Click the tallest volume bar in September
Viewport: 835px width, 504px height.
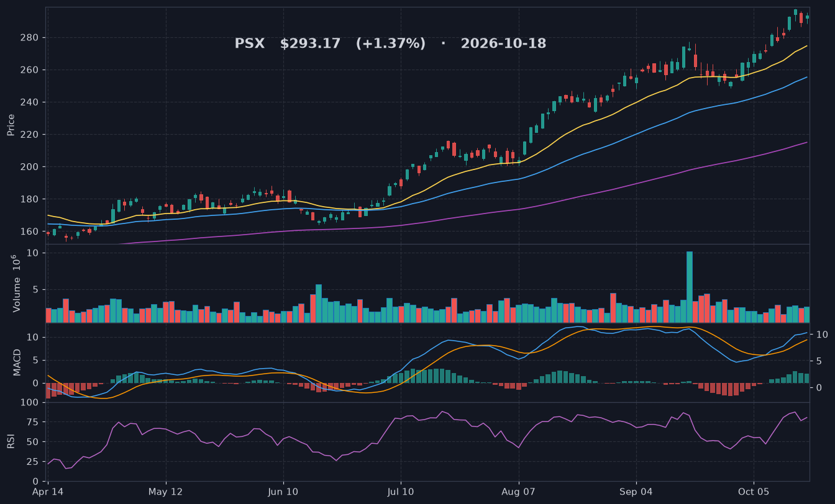tap(690, 287)
